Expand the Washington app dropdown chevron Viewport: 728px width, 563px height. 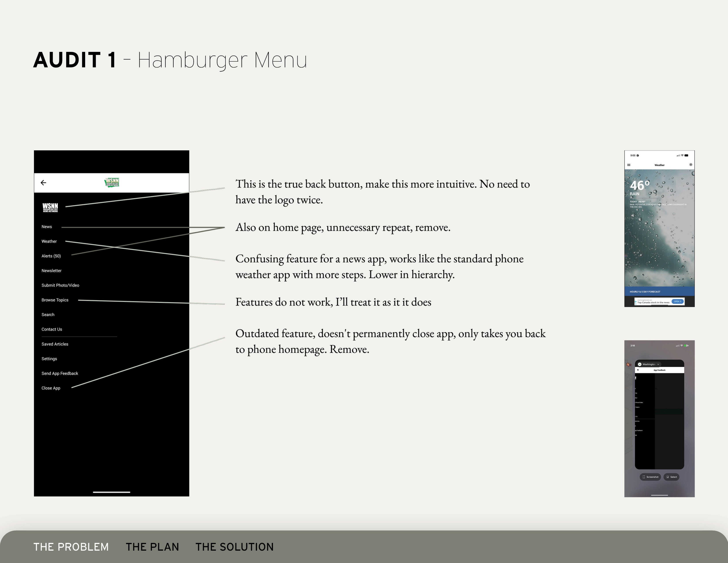click(658, 364)
